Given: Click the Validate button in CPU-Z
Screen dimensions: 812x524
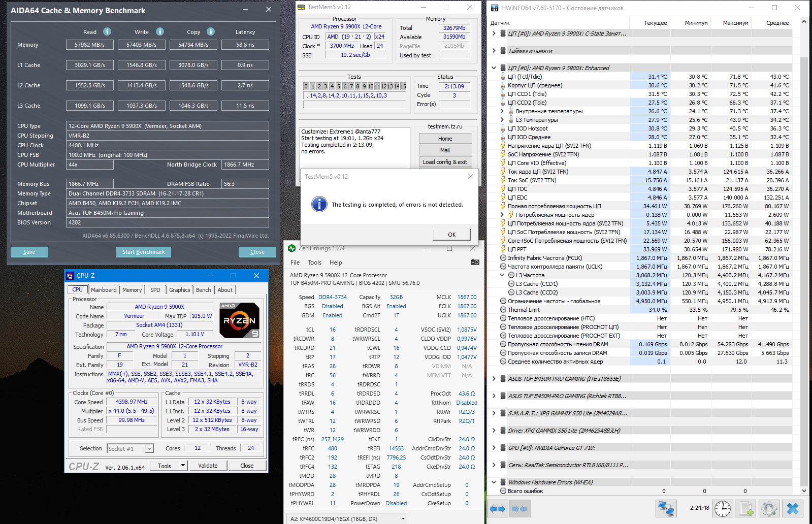Looking at the screenshot, I should coord(208,466).
